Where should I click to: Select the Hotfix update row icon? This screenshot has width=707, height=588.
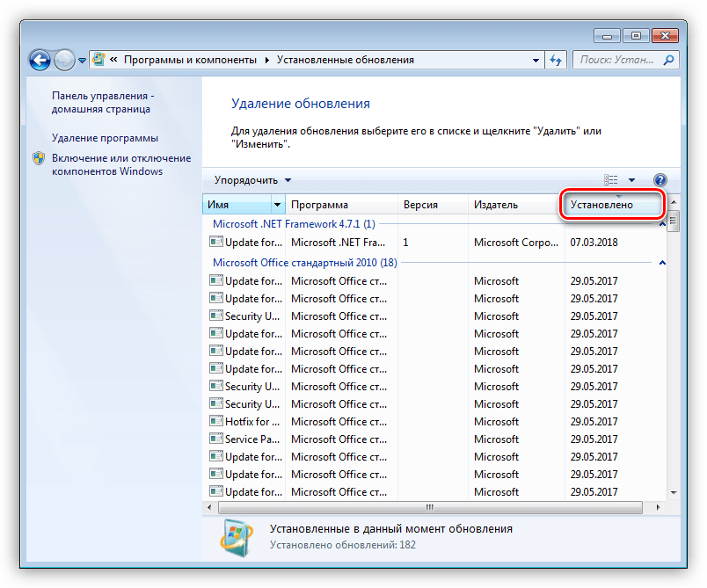tap(216, 421)
